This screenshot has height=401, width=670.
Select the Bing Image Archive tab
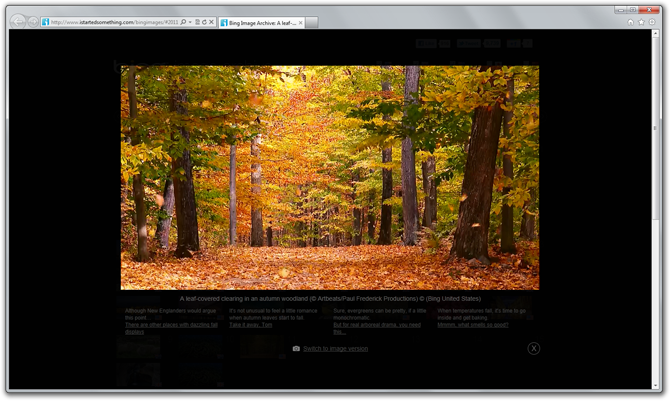(x=261, y=23)
